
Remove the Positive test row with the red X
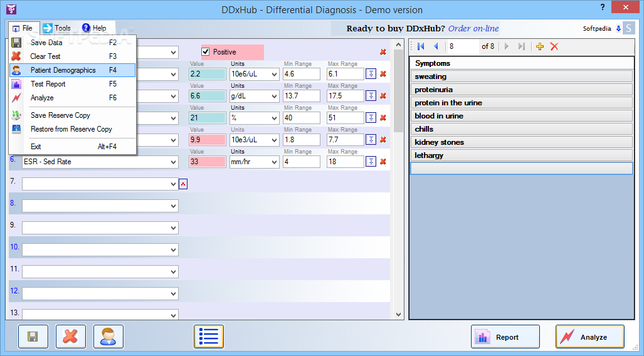[383, 52]
